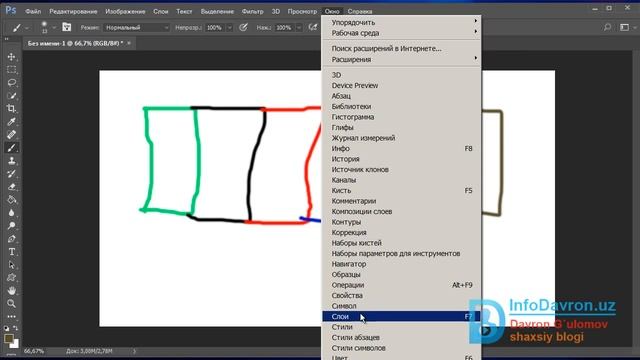
Task: Choose Каналы in the Окно menu
Action: tap(402, 180)
